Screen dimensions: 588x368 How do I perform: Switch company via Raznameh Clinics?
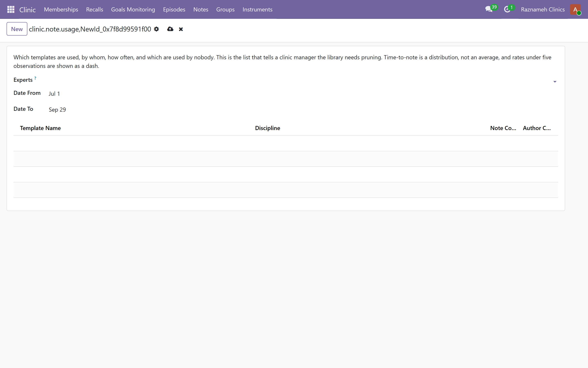pos(542,9)
